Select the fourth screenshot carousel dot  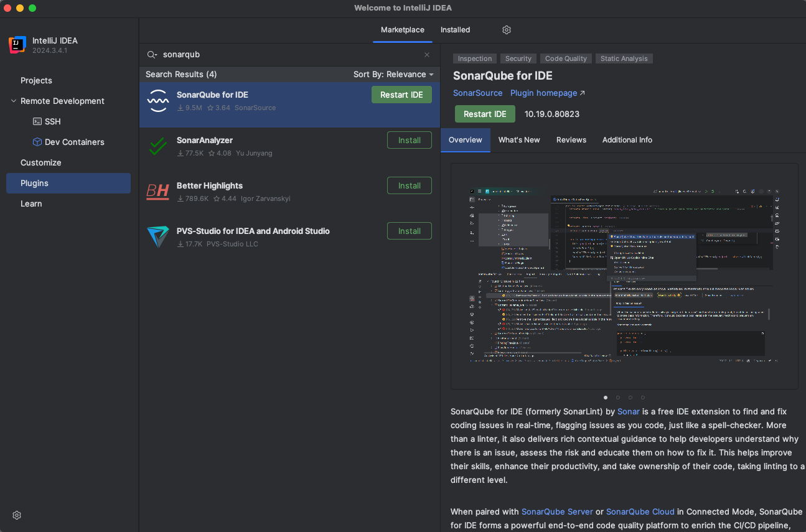(643, 398)
